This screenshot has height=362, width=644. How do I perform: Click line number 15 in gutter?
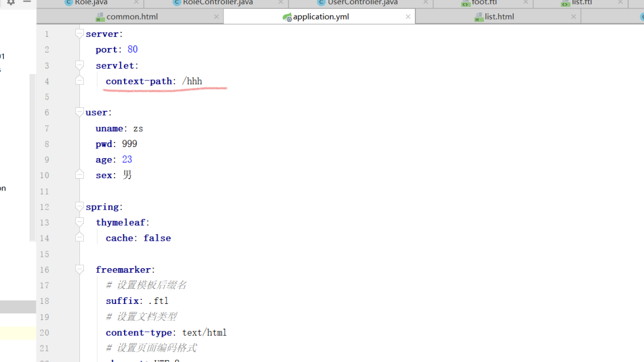point(44,254)
